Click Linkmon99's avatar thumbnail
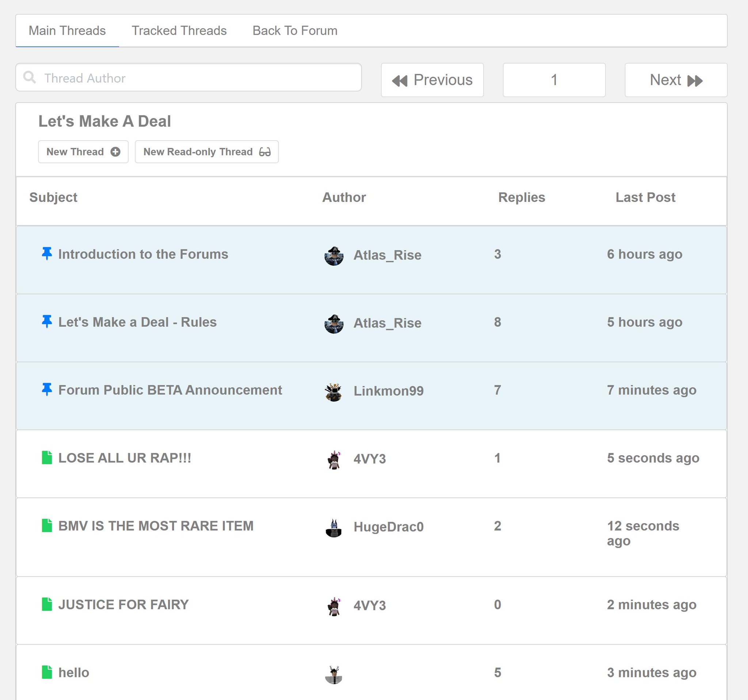Image resolution: width=748 pixels, height=700 pixels. (333, 392)
